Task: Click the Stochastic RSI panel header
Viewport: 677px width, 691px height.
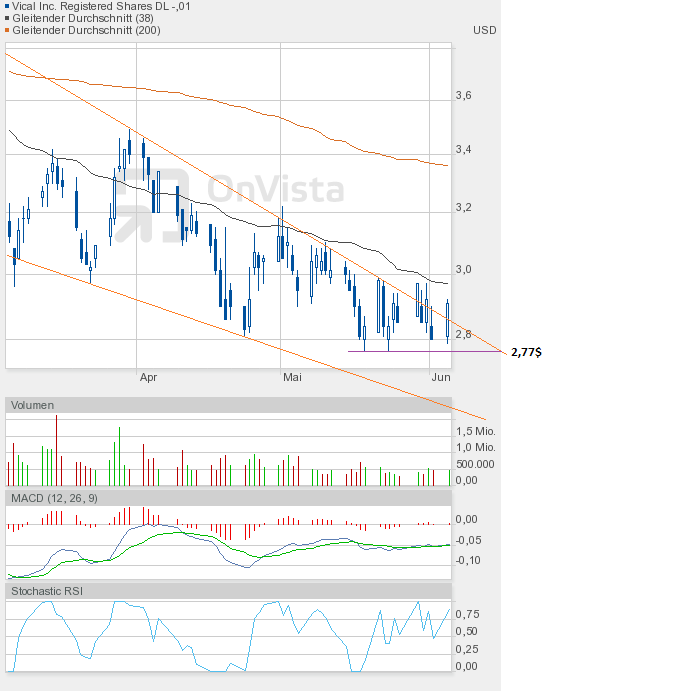Action: click(x=48, y=591)
